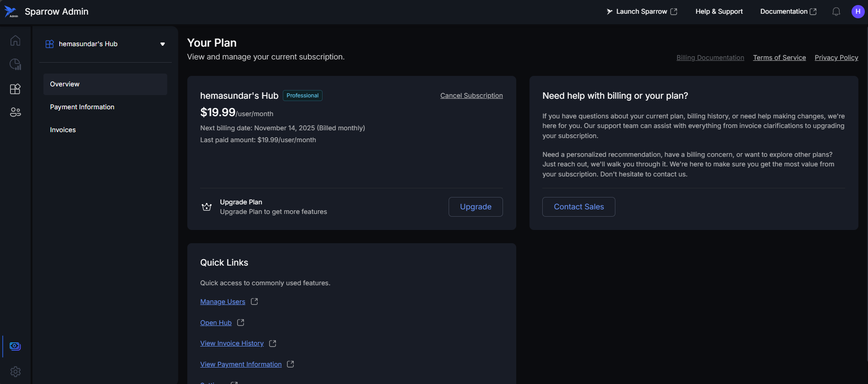Viewport: 868px width, 384px height.
Task: Follow the Manage Users quick link
Action: click(222, 302)
